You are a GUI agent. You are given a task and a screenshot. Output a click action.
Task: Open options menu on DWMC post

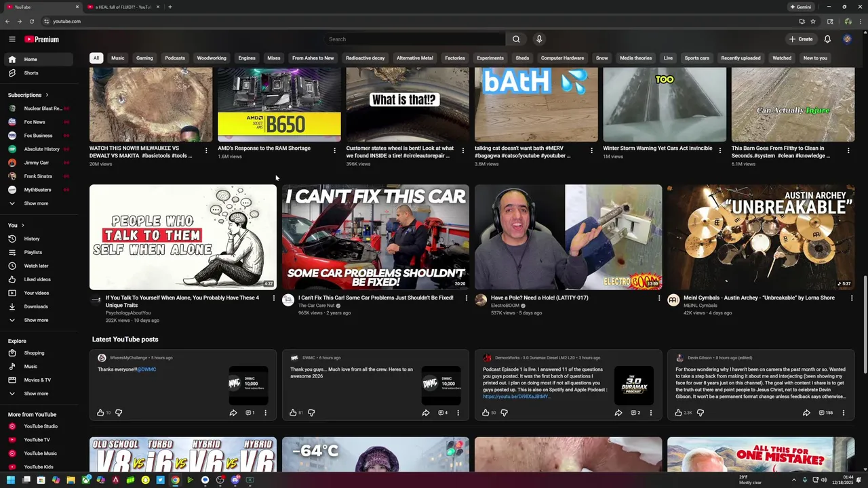pos(458,413)
